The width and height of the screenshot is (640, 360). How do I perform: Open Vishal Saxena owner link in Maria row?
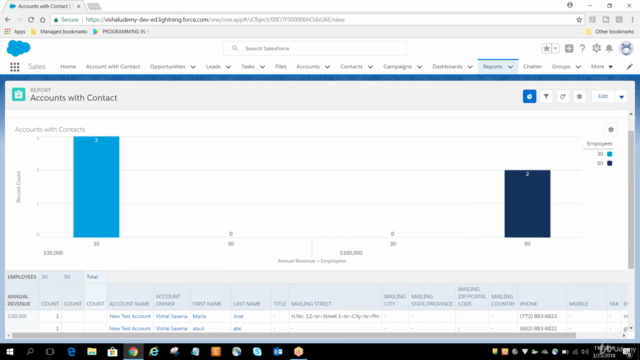point(171,316)
